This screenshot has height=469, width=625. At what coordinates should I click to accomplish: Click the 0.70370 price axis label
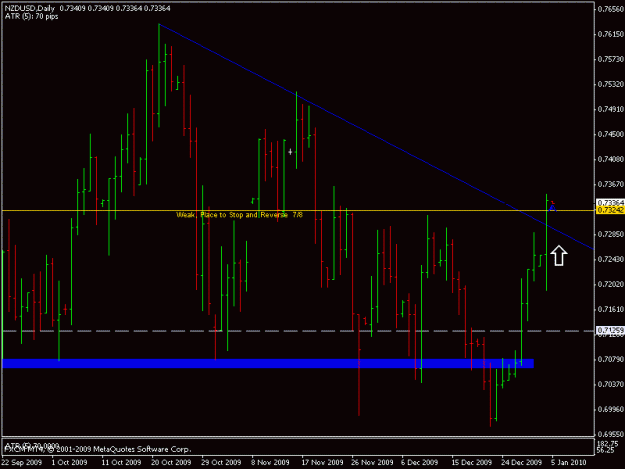coord(611,384)
